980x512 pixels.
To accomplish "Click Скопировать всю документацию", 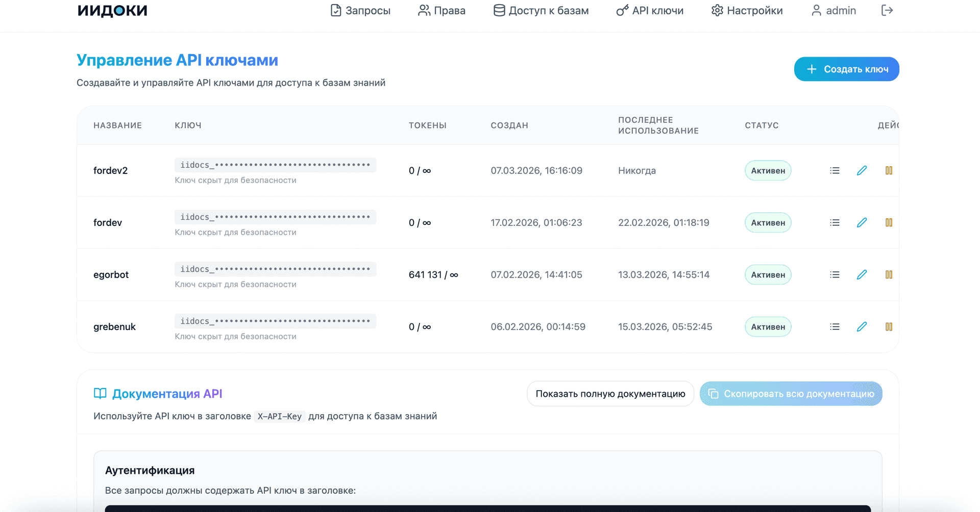I will click(791, 393).
